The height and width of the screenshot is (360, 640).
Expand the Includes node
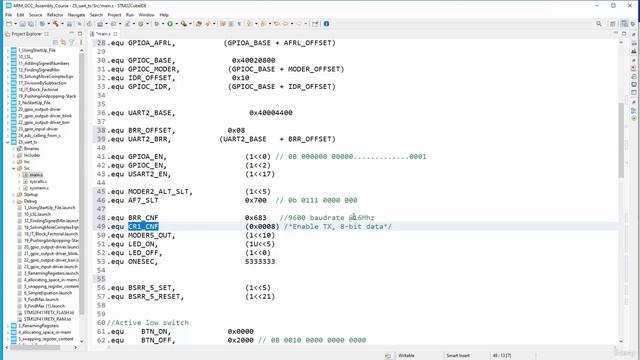pyautogui.click(x=13, y=155)
